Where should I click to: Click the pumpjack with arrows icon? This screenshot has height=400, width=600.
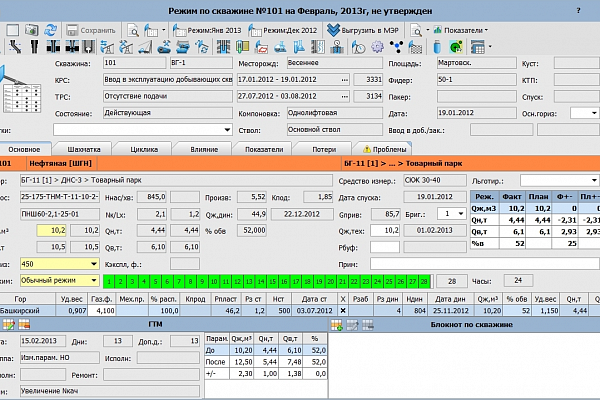click(107, 47)
